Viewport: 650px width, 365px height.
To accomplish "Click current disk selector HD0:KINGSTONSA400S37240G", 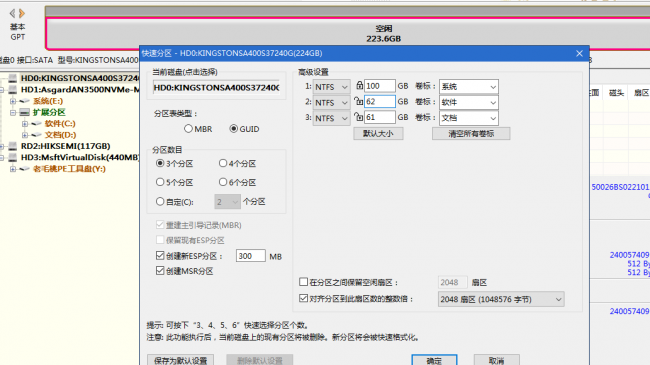I will click(216, 88).
